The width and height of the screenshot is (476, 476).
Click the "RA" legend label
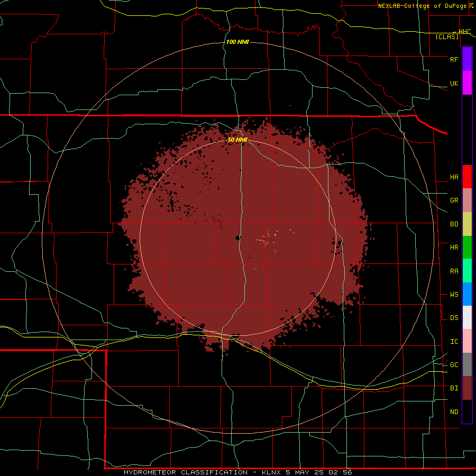[x=454, y=271]
